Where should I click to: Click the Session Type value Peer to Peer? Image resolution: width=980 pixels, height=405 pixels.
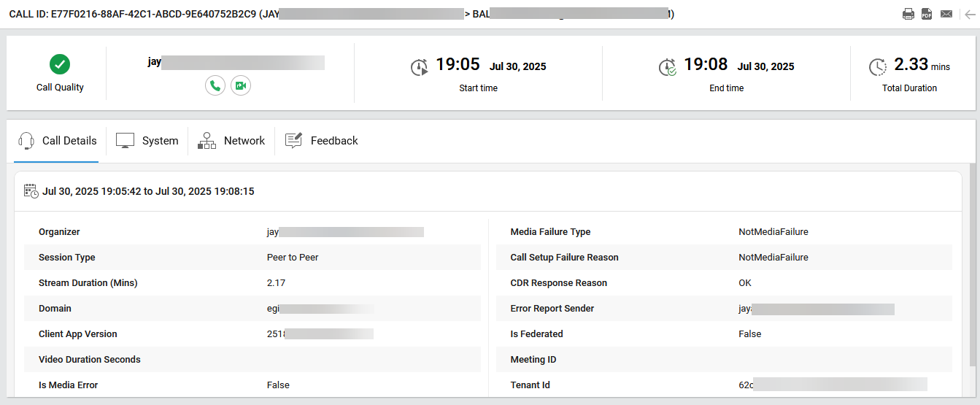coord(293,258)
